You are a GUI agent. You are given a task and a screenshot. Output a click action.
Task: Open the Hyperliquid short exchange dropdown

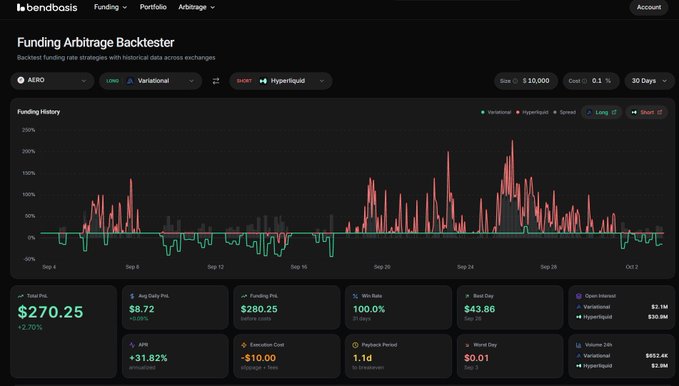(x=281, y=81)
